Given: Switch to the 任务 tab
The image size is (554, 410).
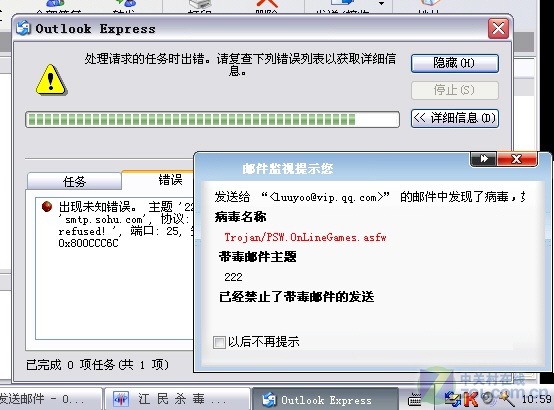Looking at the screenshot, I should coord(74,182).
